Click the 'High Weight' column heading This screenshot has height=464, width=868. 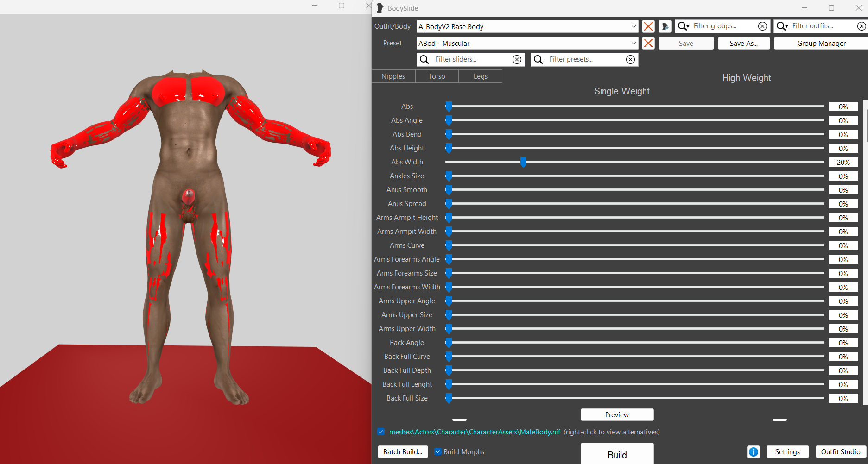(747, 78)
